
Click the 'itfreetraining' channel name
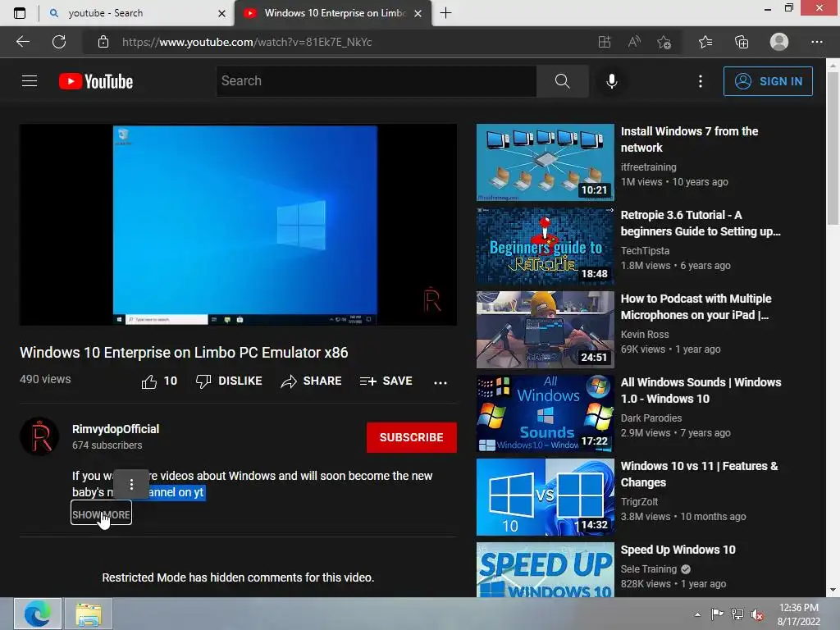(x=648, y=167)
